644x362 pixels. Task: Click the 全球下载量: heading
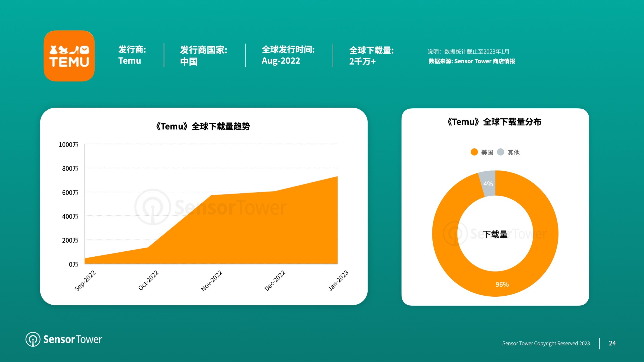[371, 51]
